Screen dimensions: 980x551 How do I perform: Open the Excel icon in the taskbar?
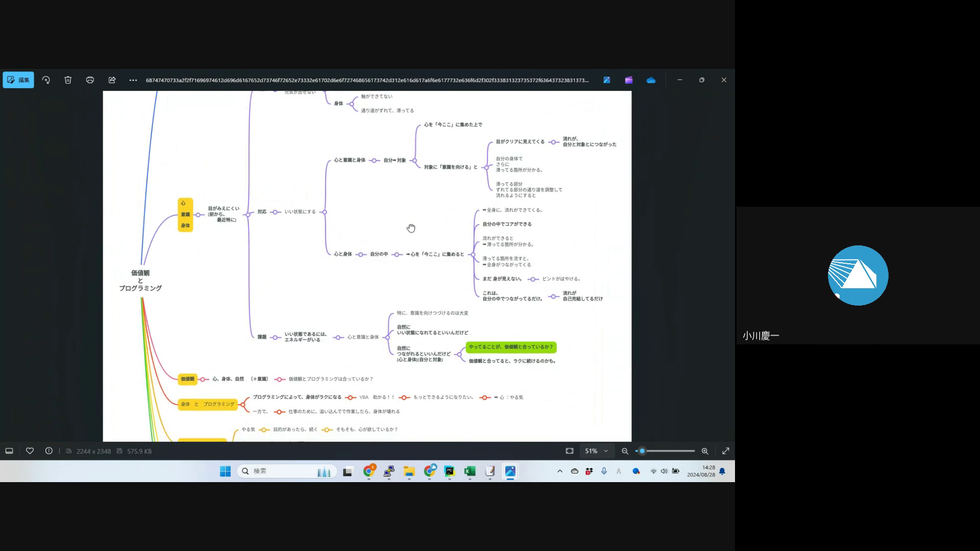(470, 471)
